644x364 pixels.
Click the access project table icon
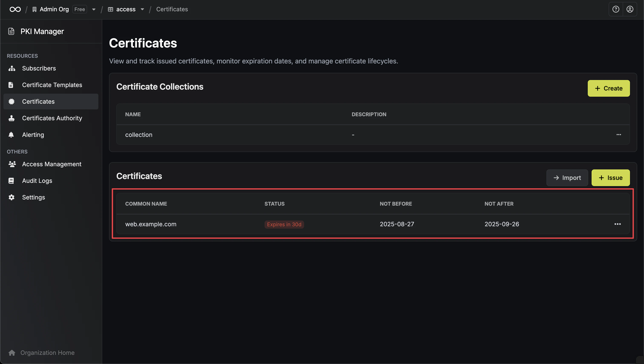(x=110, y=10)
